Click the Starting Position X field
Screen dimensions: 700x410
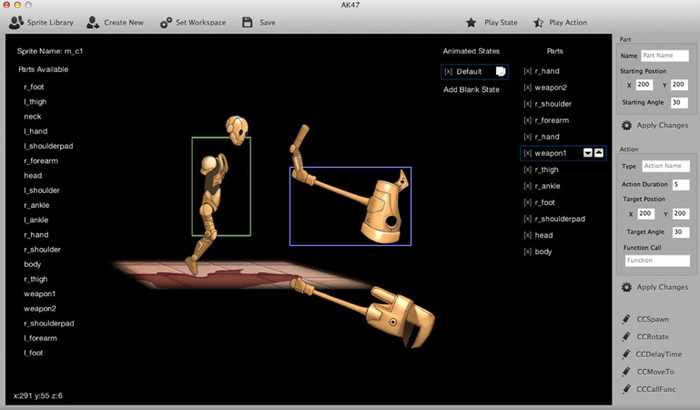tap(644, 85)
